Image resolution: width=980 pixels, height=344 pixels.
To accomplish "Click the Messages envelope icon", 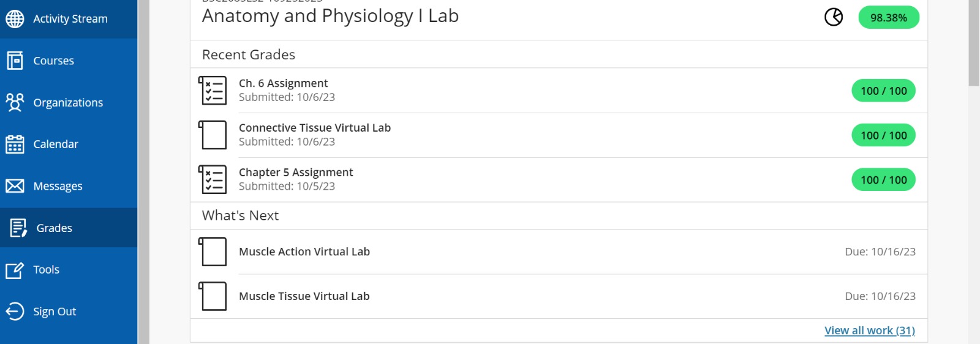I will pos(15,186).
